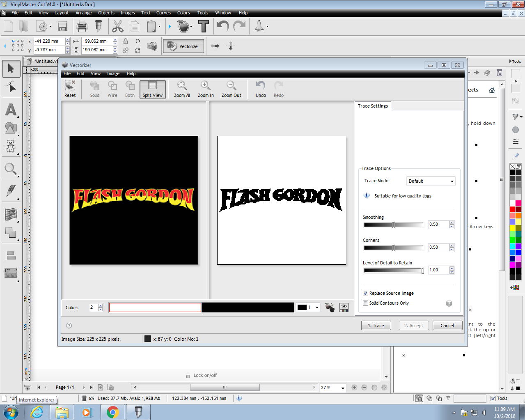The image size is (525, 420).
Task: Toggle the Split View button
Action: [153, 89]
